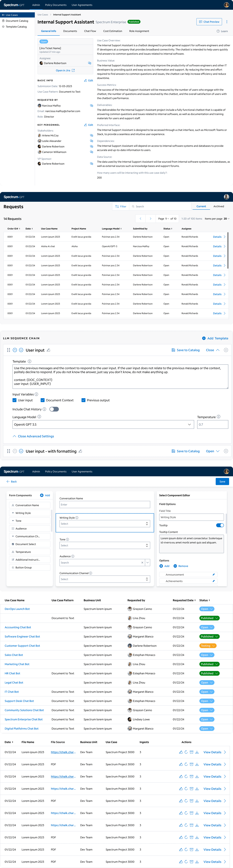Change Items per page value

click(227, 219)
